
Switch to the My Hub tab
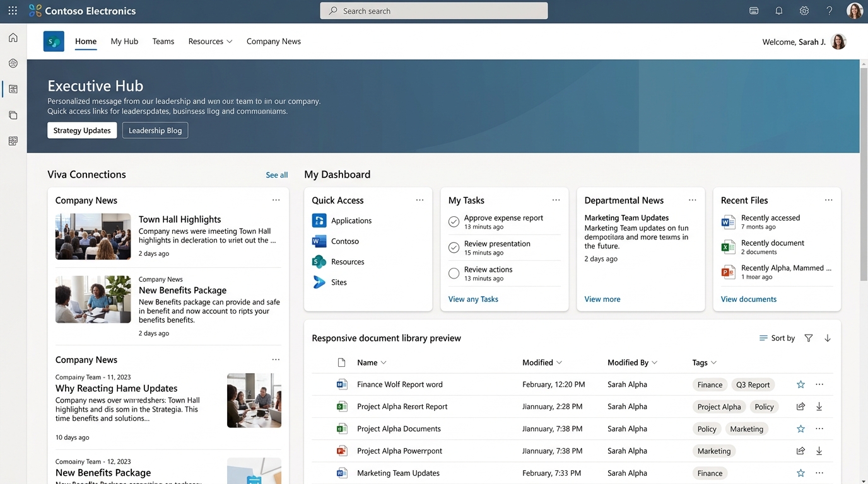point(124,42)
